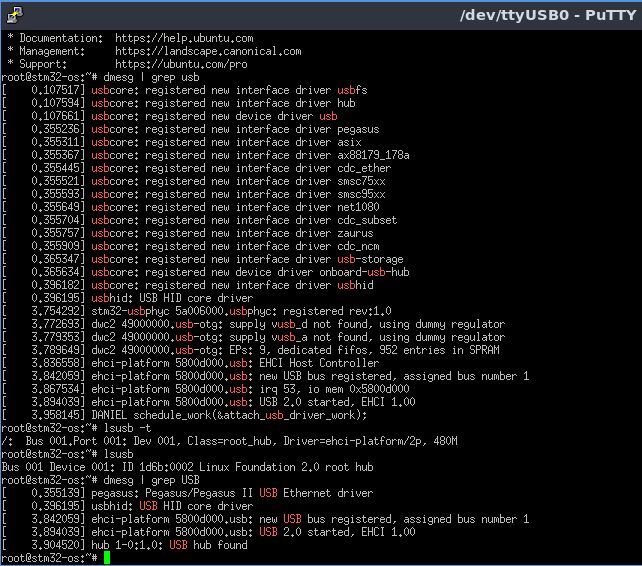Click the https://landscape.canonical.com management URL

(208, 51)
